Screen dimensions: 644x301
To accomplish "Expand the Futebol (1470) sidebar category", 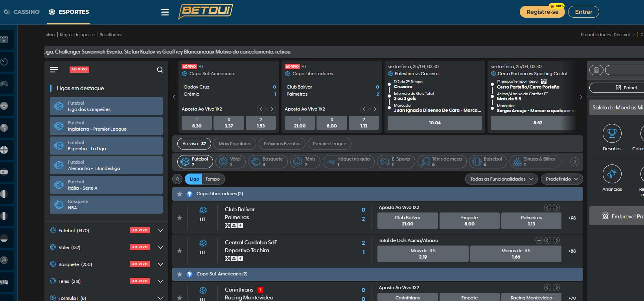I will coord(160,231).
